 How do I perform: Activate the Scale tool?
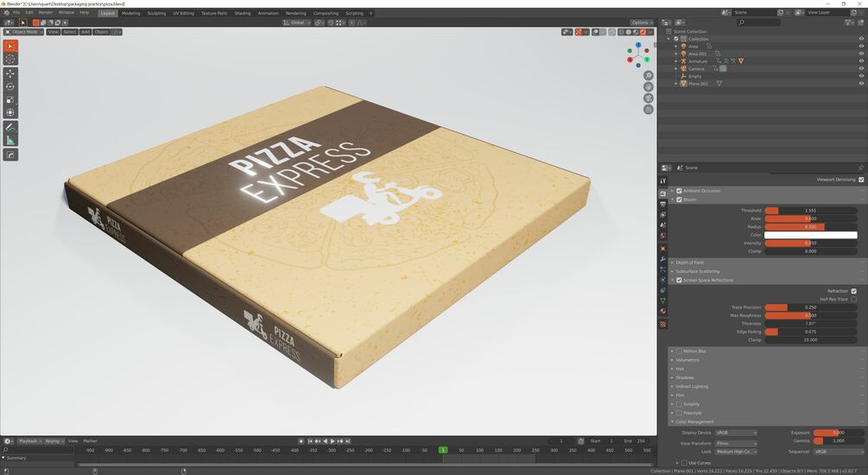[10, 99]
